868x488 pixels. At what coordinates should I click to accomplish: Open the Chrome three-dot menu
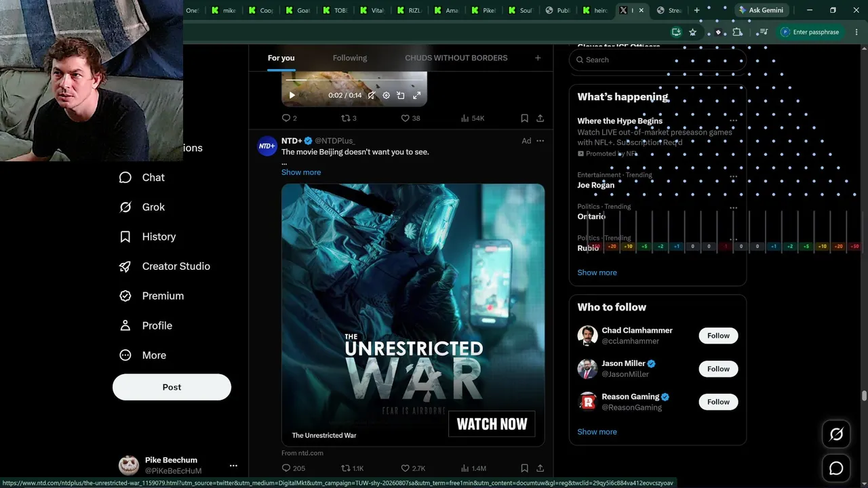[x=856, y=32]
